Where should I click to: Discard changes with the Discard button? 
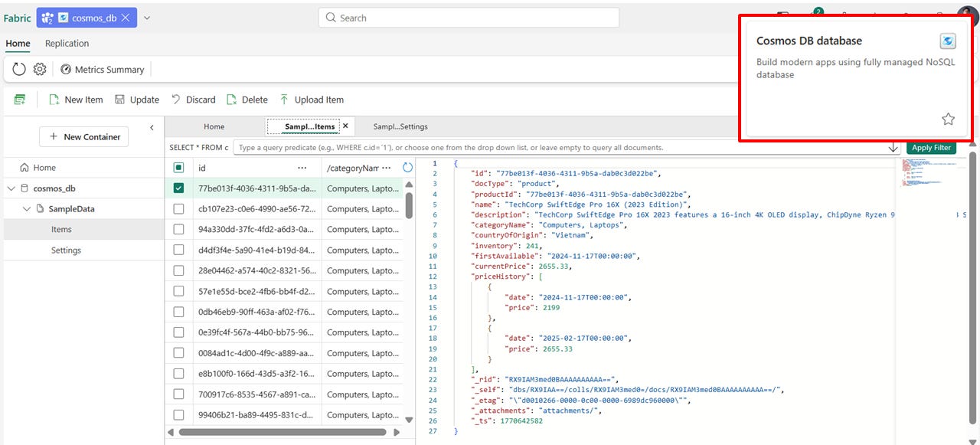pos(194,100)
